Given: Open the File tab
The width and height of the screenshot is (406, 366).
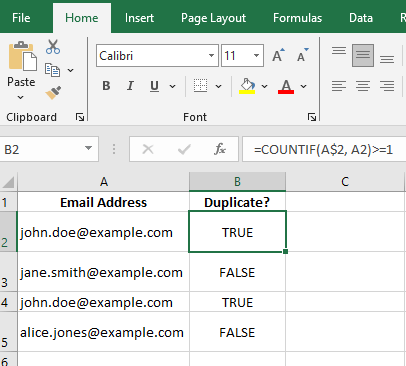Looking at the screenshot, I should tap(21, 18).
